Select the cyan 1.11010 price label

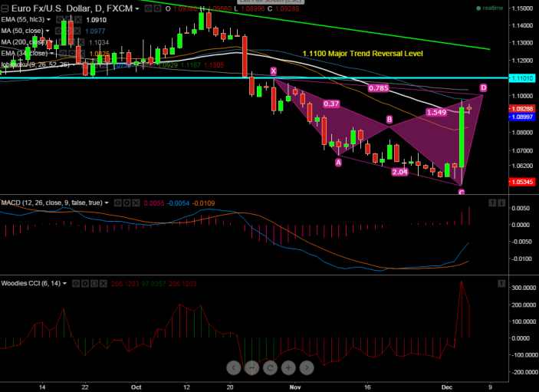[x=522, y=78]
